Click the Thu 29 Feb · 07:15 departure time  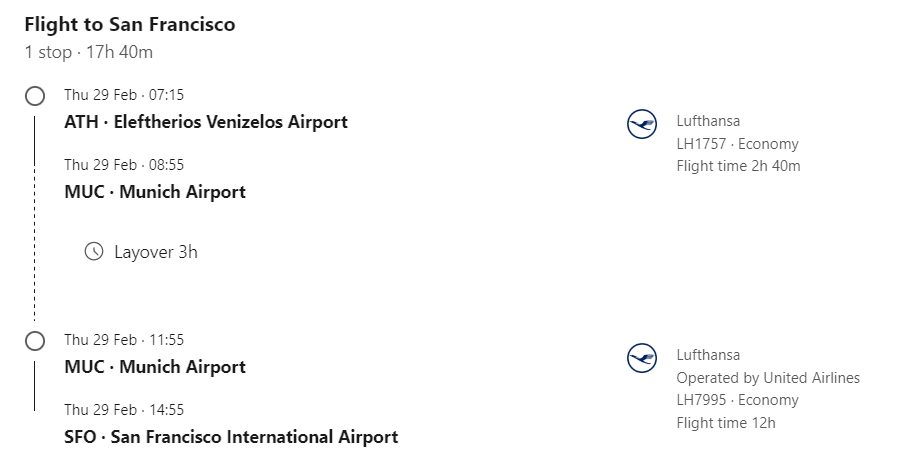(x=124, y=95)
